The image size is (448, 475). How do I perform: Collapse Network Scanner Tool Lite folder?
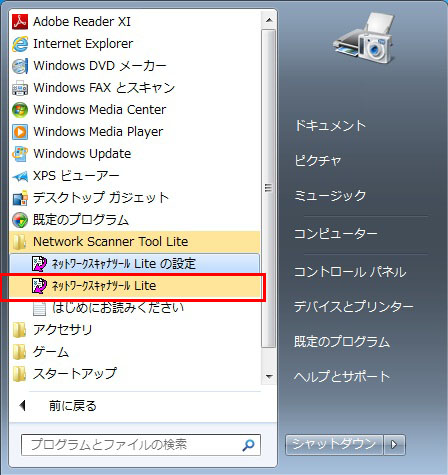point(135,242)
